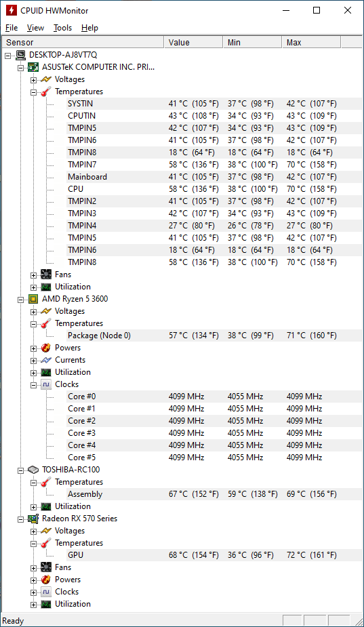The image size is (364, 627).
Task: Select the SYSTIN temperature row
Action: click(x=214, y=104)
